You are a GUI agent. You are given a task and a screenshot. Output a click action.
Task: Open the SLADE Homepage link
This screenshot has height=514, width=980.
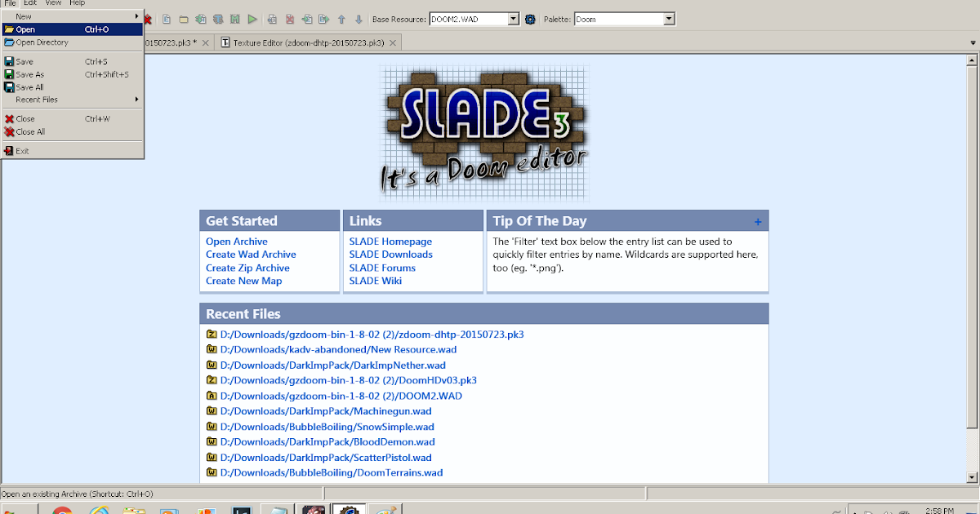pyautogui.click(x=390, y=241)
